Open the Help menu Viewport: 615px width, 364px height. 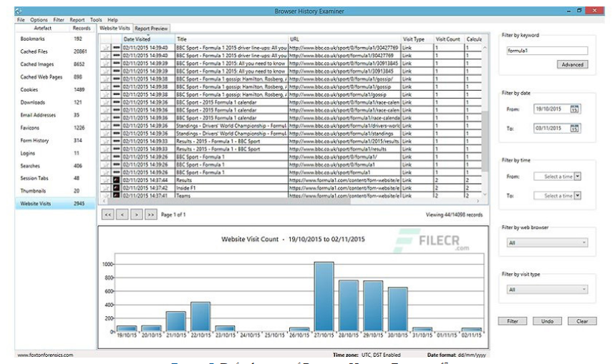click(112, 19)
